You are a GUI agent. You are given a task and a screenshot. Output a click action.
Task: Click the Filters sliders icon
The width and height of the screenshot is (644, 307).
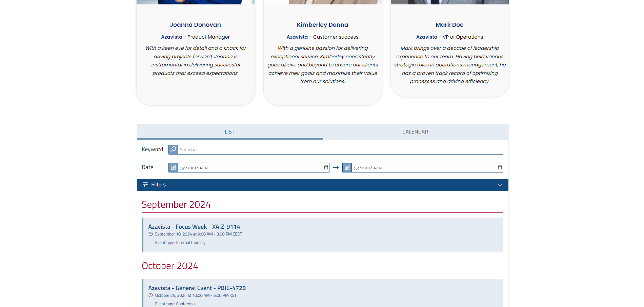145,184
